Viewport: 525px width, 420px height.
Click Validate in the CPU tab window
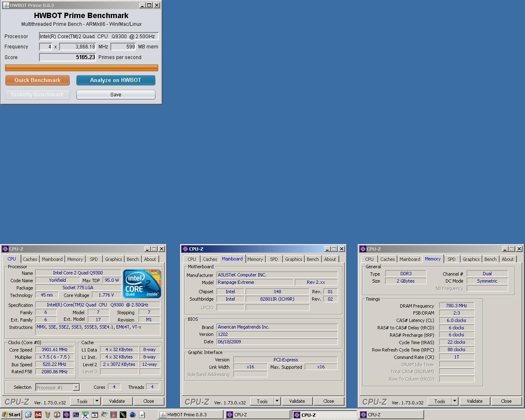point(117,401)
